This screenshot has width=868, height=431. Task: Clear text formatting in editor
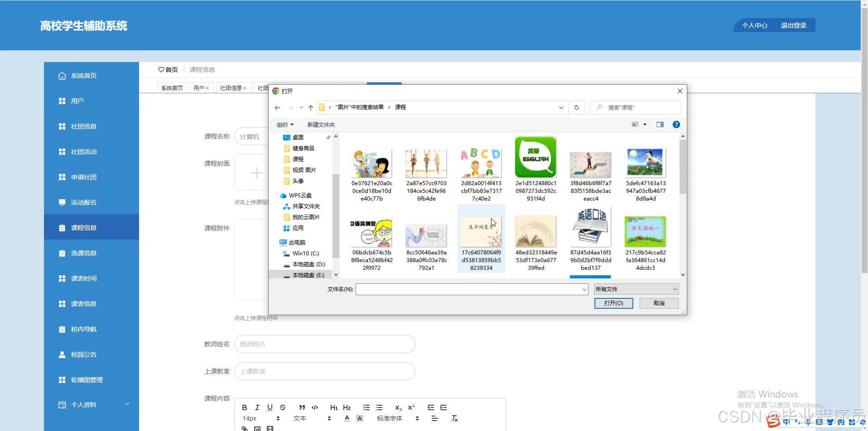pyautogui.click(x=454, y=418)
